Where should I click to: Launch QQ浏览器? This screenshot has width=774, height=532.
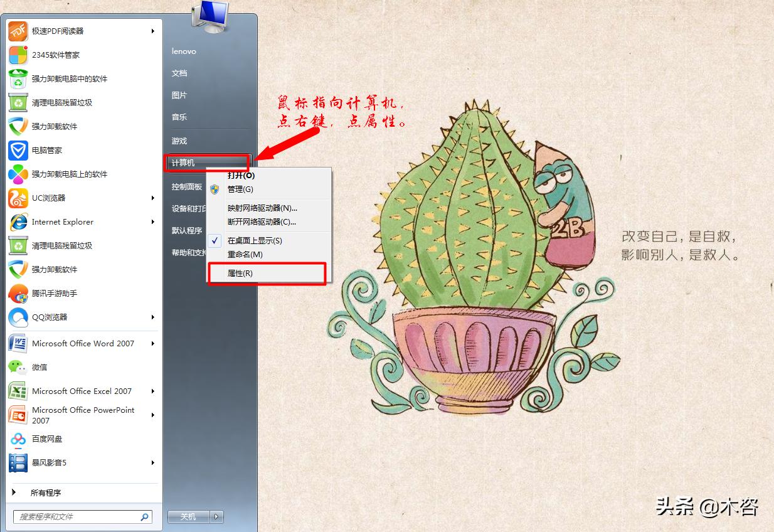[x=47, y=317]
